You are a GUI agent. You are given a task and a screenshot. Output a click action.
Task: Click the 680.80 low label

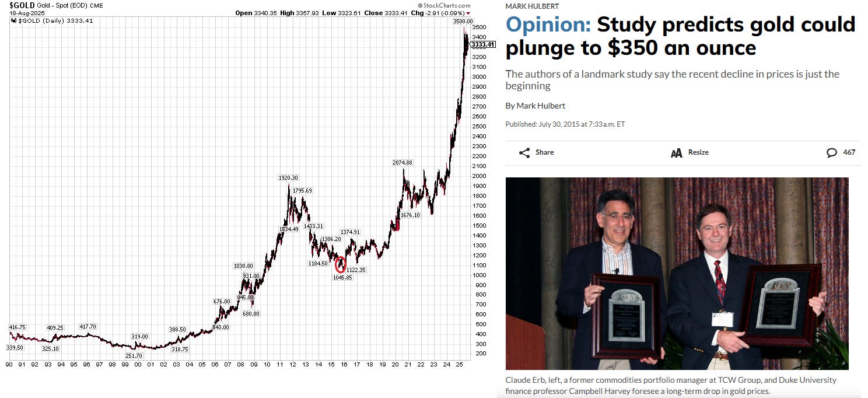coord(251,314)
